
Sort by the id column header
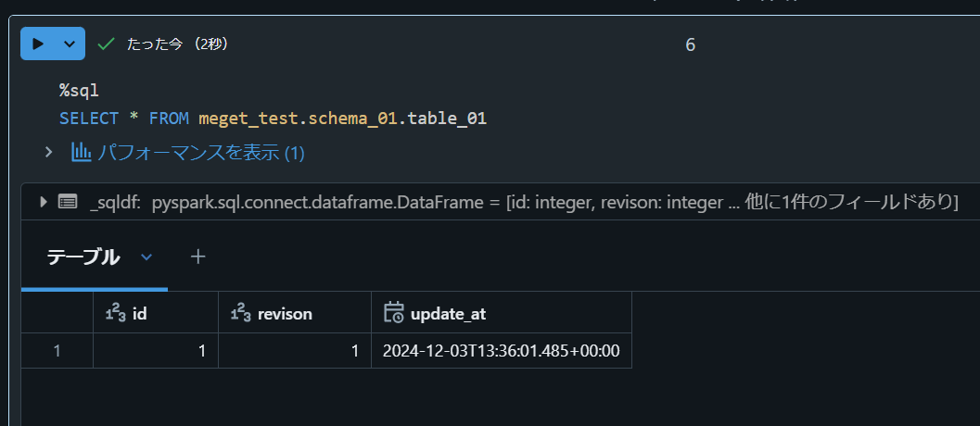point(140,313)
